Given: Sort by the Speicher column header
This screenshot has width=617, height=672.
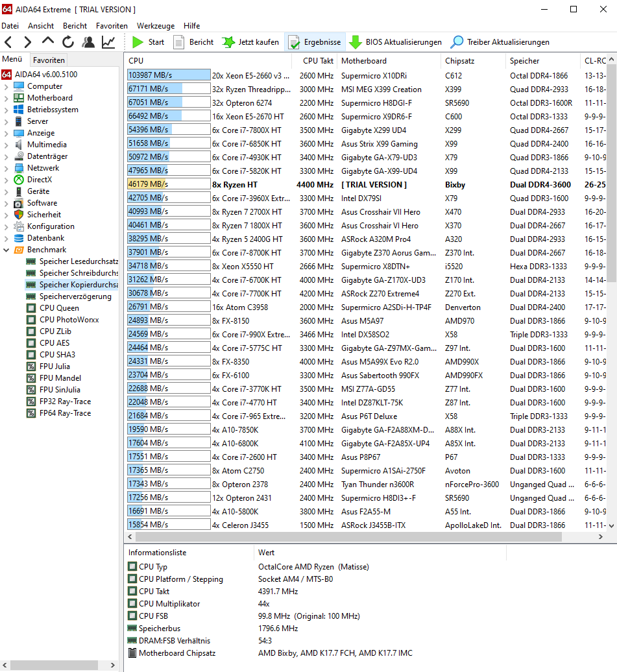Looking at the screenshot, I should point(542,61).
